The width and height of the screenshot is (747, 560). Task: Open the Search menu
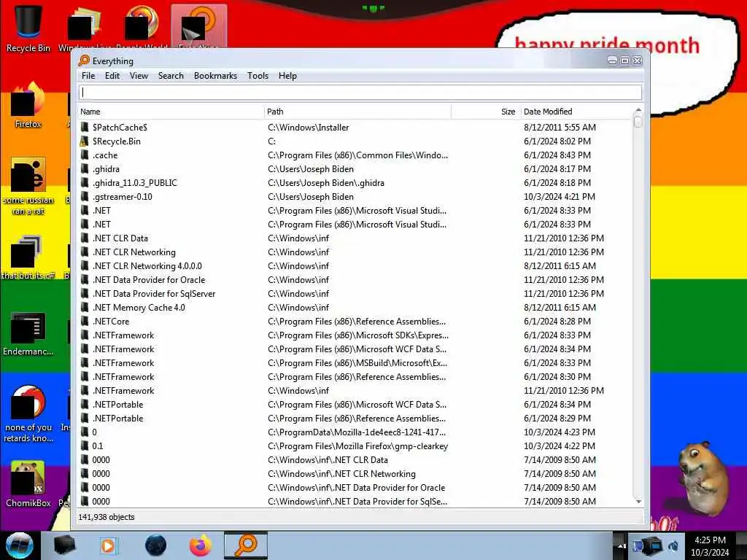(171, 76)
